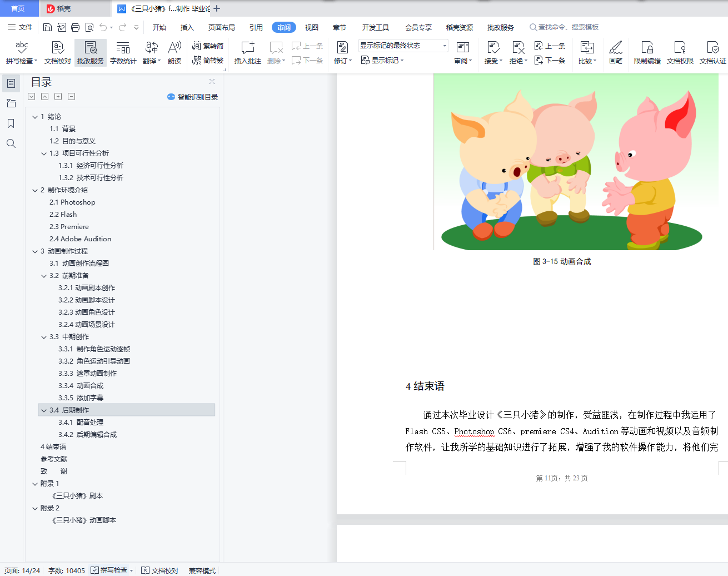Collapse the 3.2 前期准备 node
The height and width of the screenshot is (576, 728).
pyautogui.click(x=44, y=276)
